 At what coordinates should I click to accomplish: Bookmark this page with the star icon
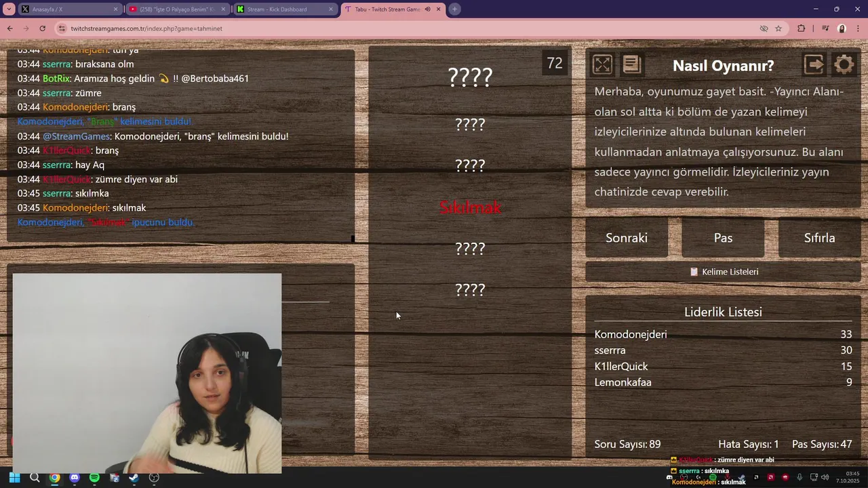click(x=778, y=28)
